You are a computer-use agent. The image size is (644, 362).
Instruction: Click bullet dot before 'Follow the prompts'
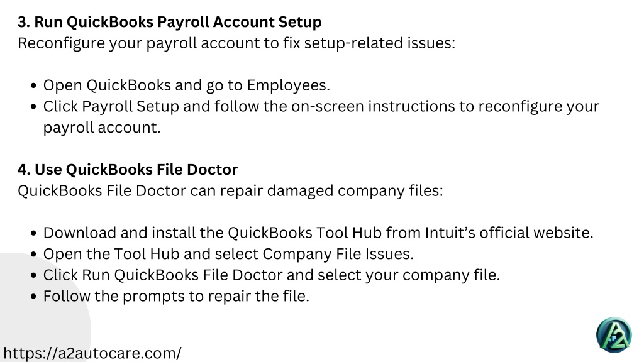point(34,297)
